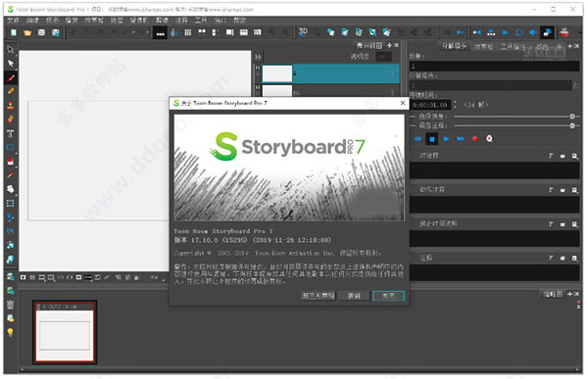The image size is (588, 379).
Task: Click the 3D toggle icon in toolbar
Action: pos(303,32)
